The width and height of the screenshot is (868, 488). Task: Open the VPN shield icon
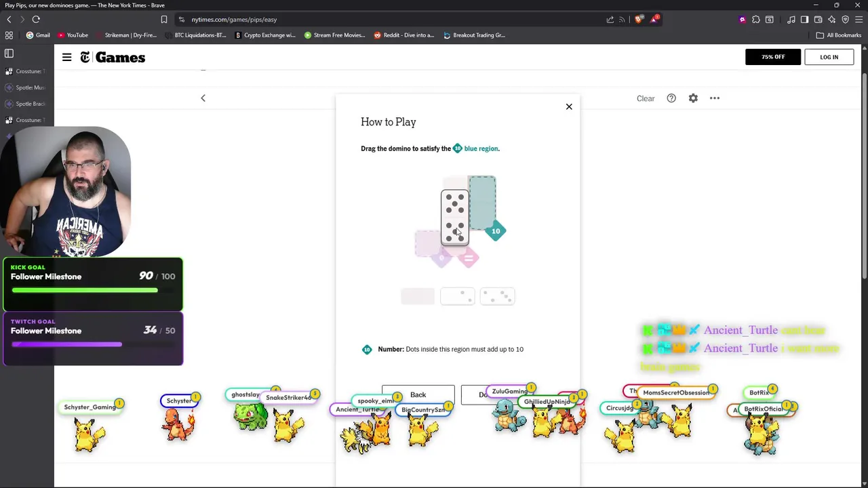pos(846,20)
